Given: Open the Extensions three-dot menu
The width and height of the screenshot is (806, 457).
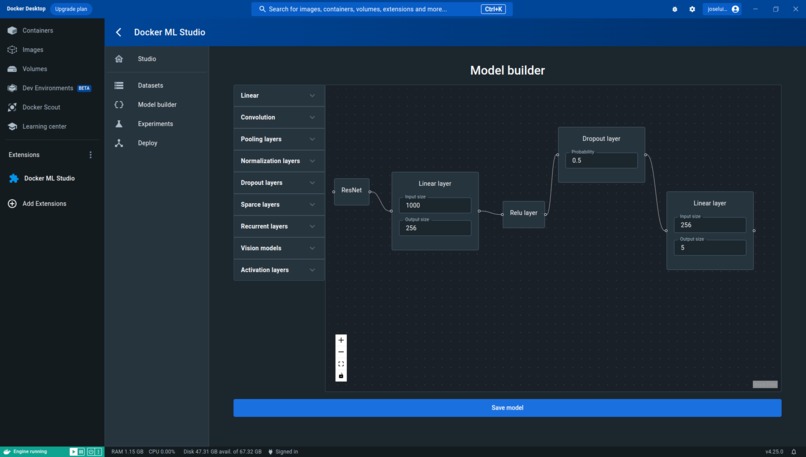Looking at the screenshot, I should [x=90, y=155].
